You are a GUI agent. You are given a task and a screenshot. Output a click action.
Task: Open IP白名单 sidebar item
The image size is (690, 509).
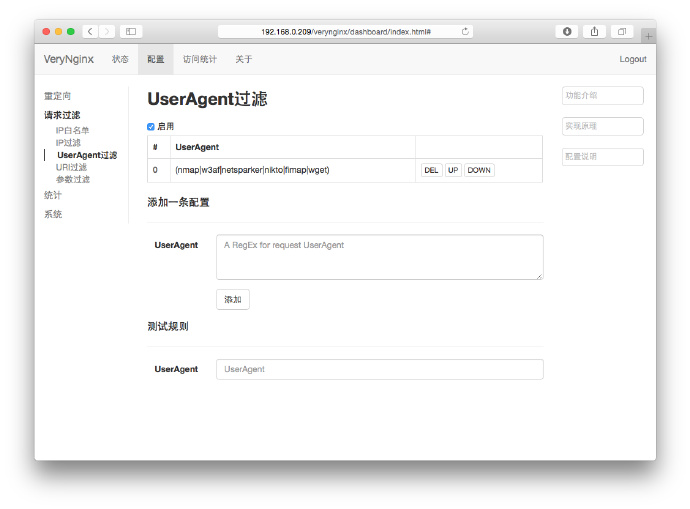point(72,130)
